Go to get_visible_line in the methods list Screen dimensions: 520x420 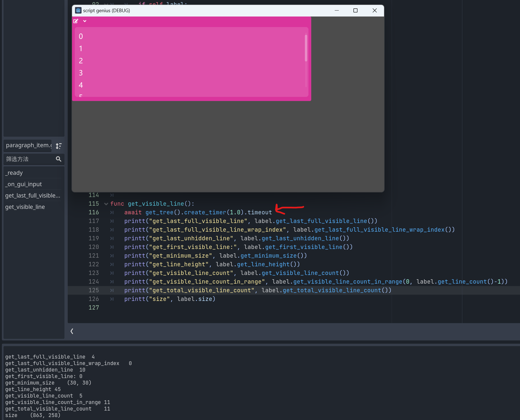click(x=25, y=207)
